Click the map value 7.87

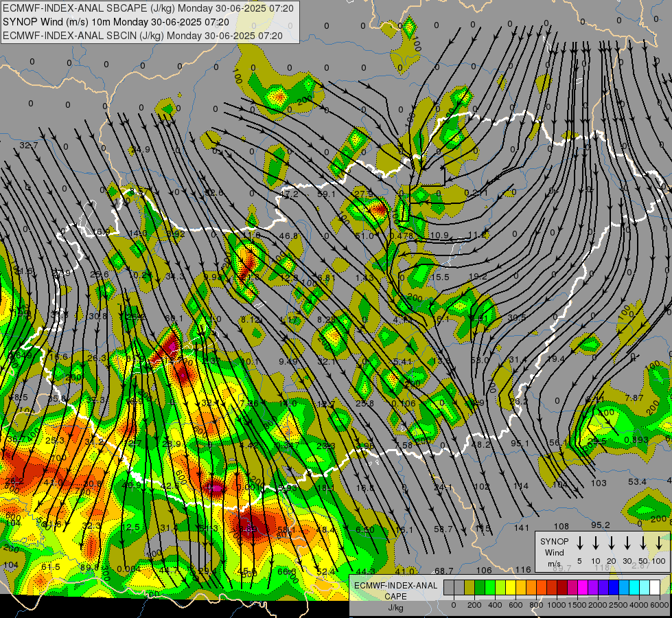(634, 398)
